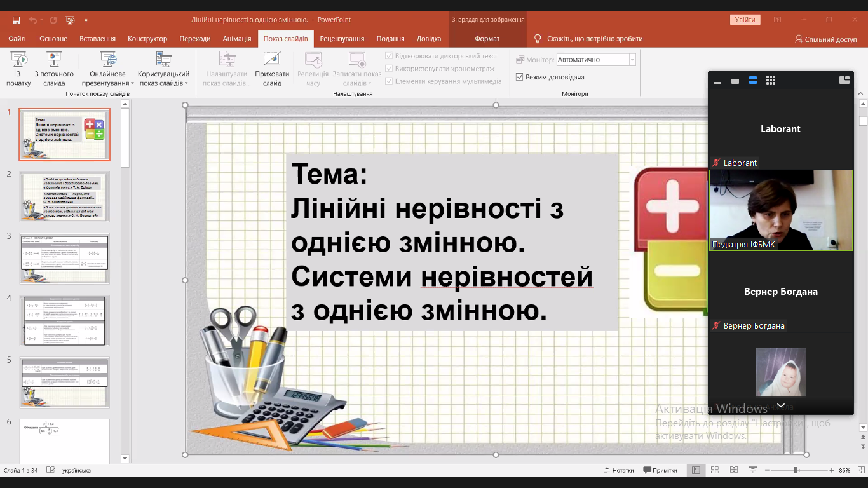
Task: Start presenting from 'З поточного слайда'
Action: 52,67
